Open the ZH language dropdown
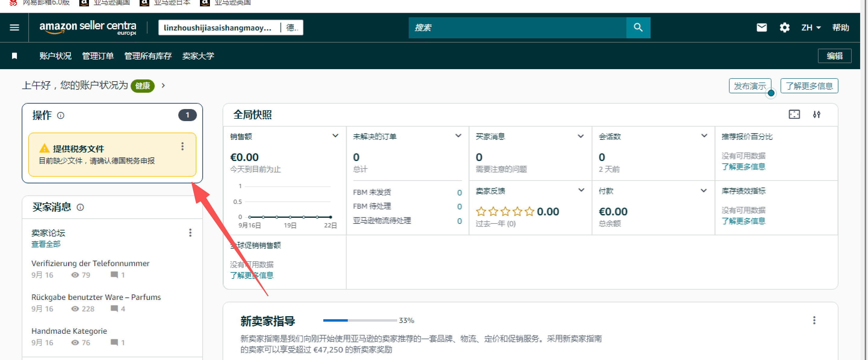Image resolution: width=868 pixels, height=360 pixels. 810,27
